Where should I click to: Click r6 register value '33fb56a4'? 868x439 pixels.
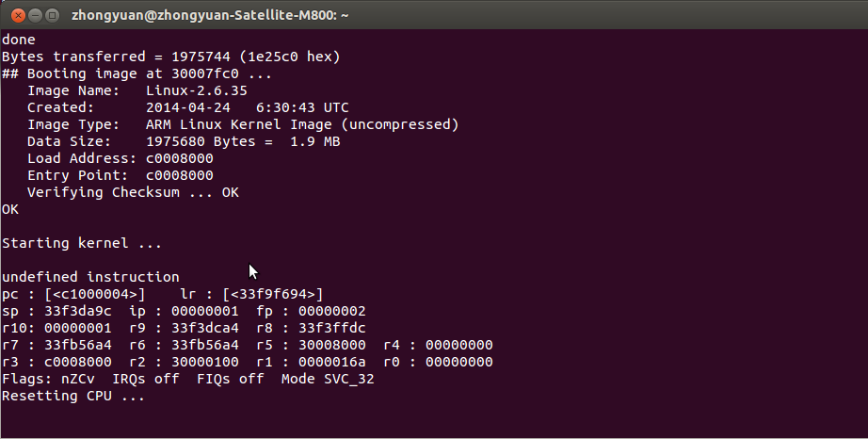[x=205, y=345]
